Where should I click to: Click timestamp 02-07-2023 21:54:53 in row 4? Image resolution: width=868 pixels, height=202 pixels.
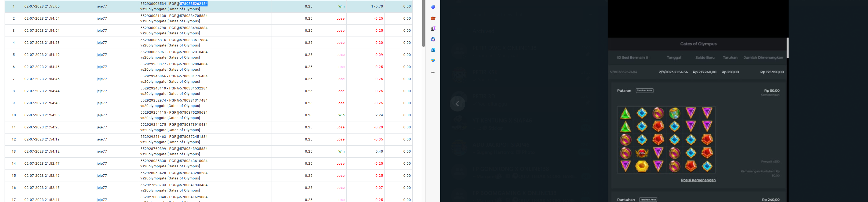42,43
